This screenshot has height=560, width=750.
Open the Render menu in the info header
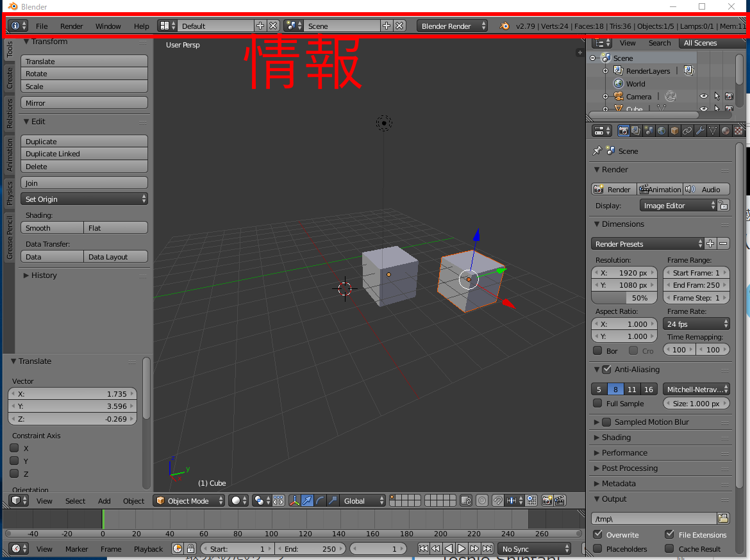[x=71, y=26]
